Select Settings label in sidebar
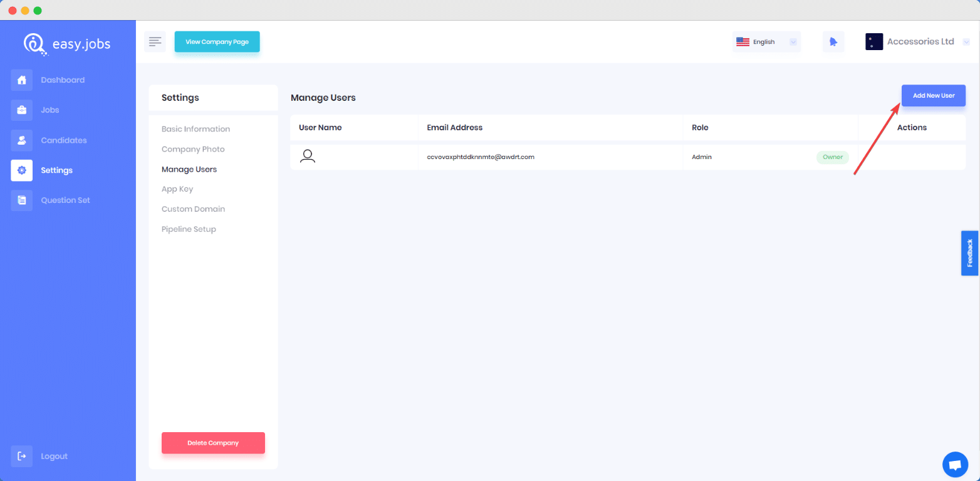The width and height of the screenshot is (980, 481). 57,170
